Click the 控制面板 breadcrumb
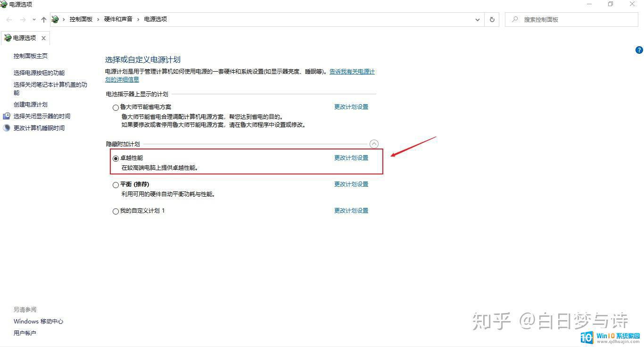Screen dimensions: 644x347 tap(81, 19)
